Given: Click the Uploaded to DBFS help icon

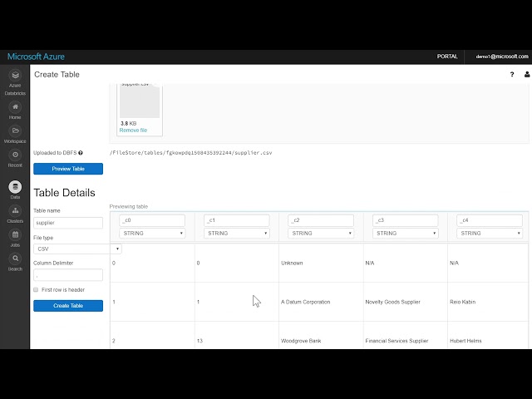Looking at the screenshot, I should 81,153.
